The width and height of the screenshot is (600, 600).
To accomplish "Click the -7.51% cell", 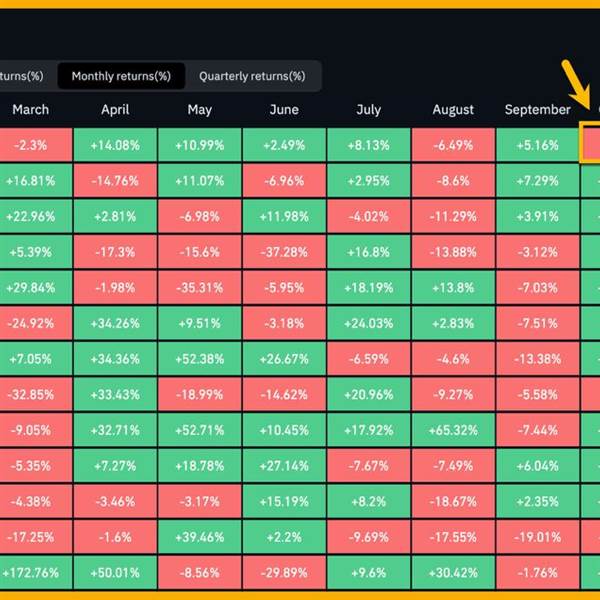I will (538, 323).
